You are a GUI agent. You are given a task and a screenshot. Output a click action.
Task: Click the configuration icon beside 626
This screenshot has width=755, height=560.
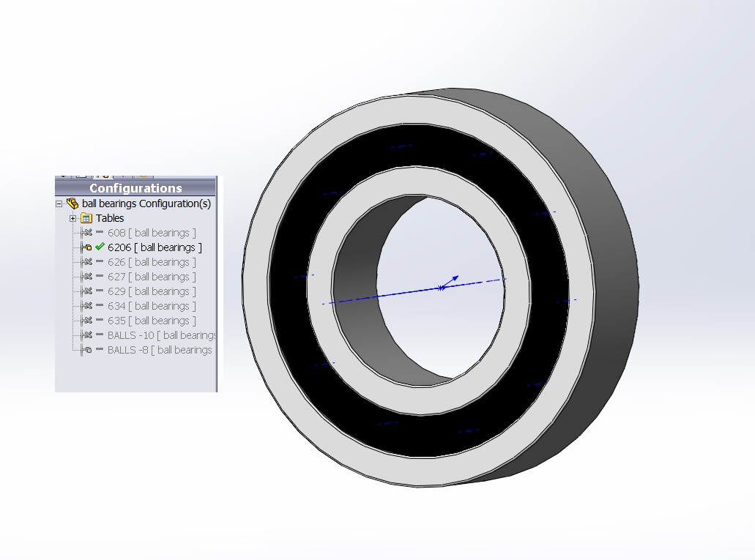tap(86, 262)
